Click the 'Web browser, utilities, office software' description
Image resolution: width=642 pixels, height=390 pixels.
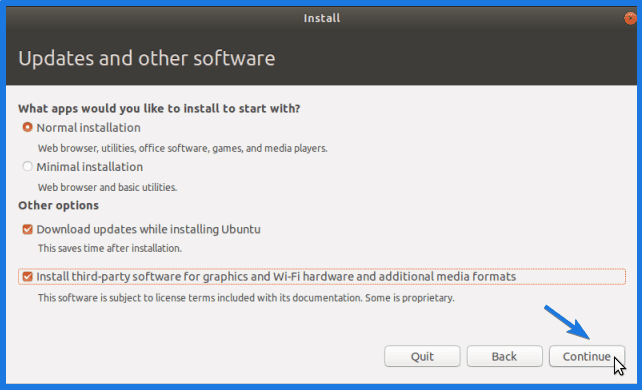[183, 148]
